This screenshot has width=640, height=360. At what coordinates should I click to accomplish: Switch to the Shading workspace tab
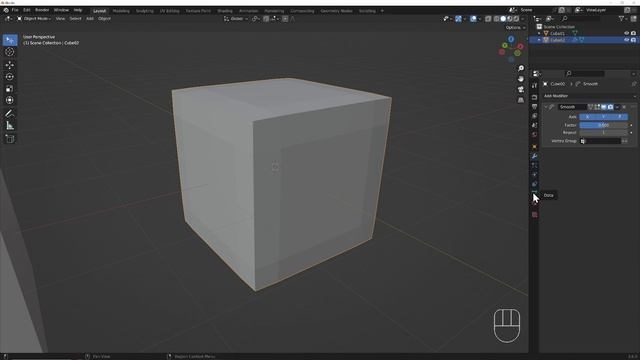pyautogui.click(x=225, y=11)
